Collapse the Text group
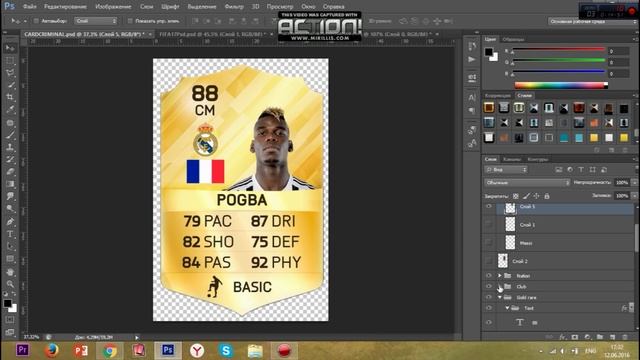640x360 pixels. [x=507, y=308]
